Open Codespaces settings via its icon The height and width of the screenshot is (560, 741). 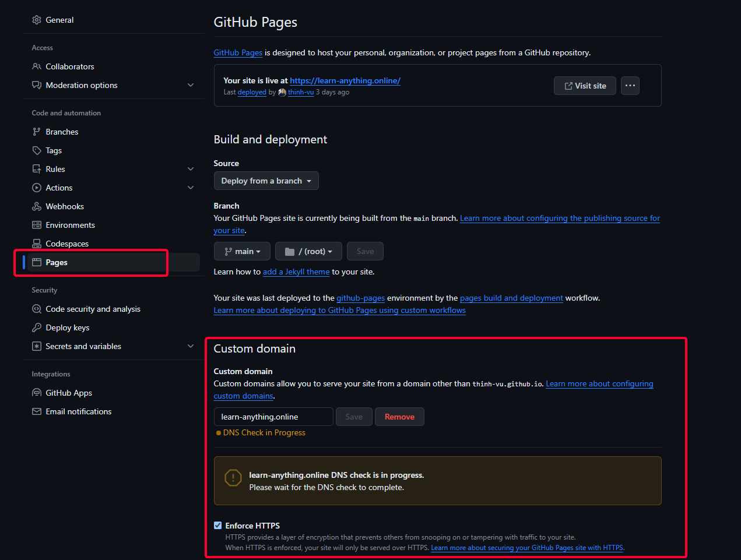pos(36,244)
